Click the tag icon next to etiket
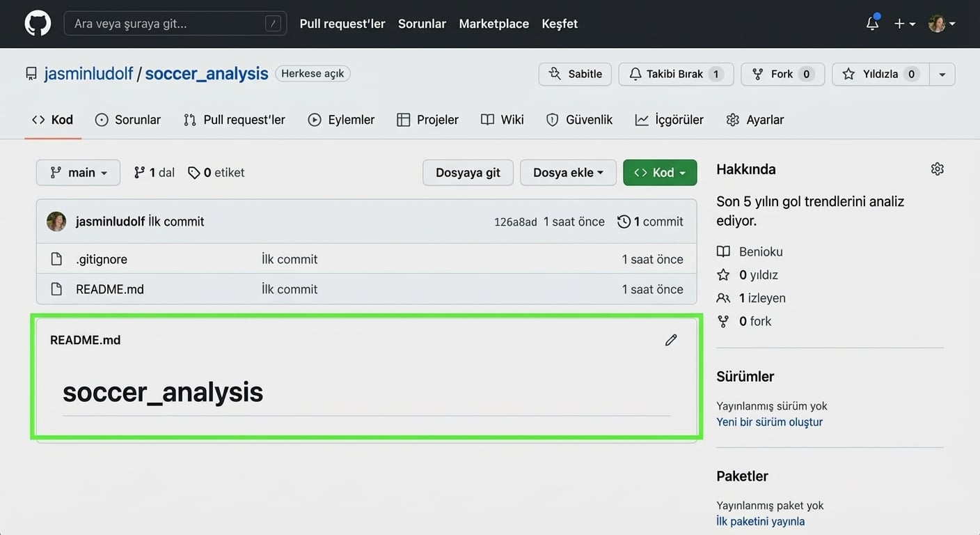 pos(194,173)
